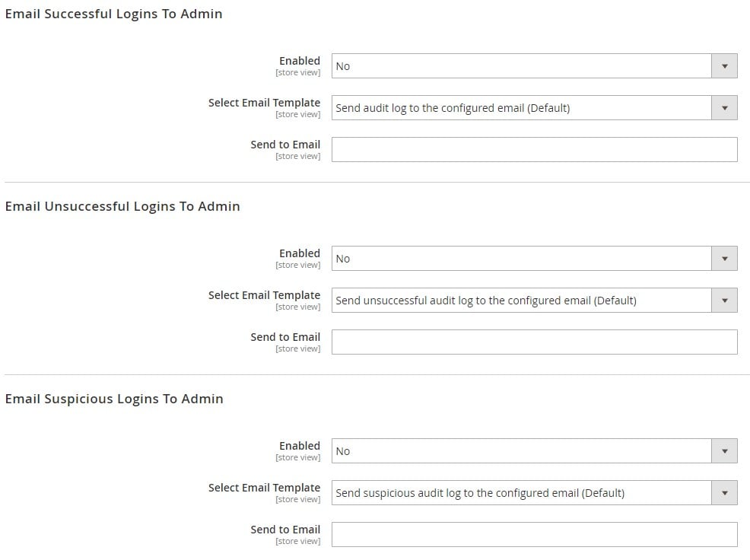The width and height of the screenshot is (750, 560).
Task: Click arrow of Unsuccessful Logins Enabled select
Action: (x=725, y=259)
